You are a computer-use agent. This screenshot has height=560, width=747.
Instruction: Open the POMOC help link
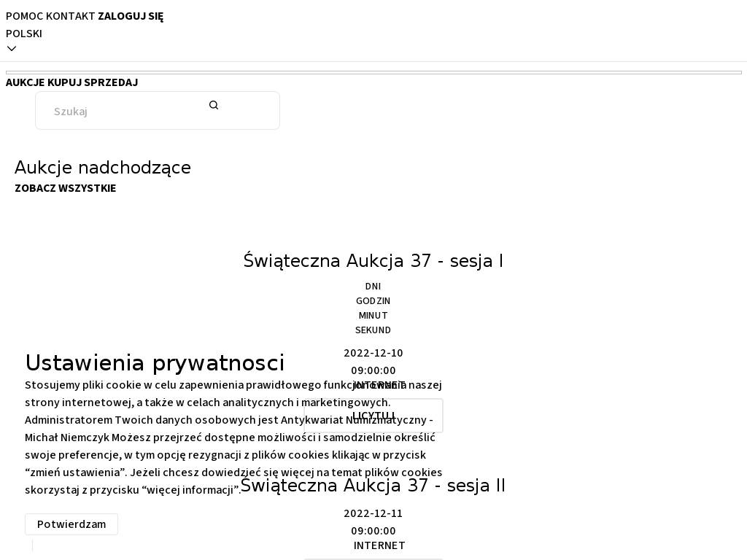point(24,16)
